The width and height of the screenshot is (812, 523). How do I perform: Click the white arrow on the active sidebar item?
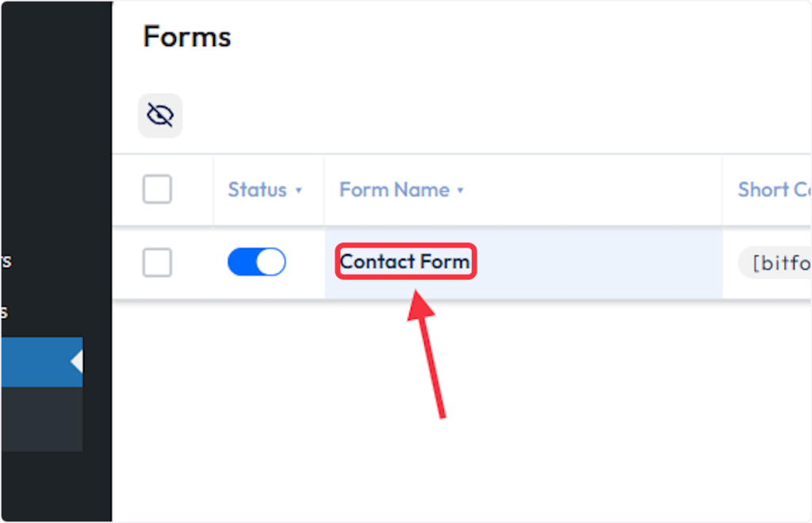(x=77, y=362)
